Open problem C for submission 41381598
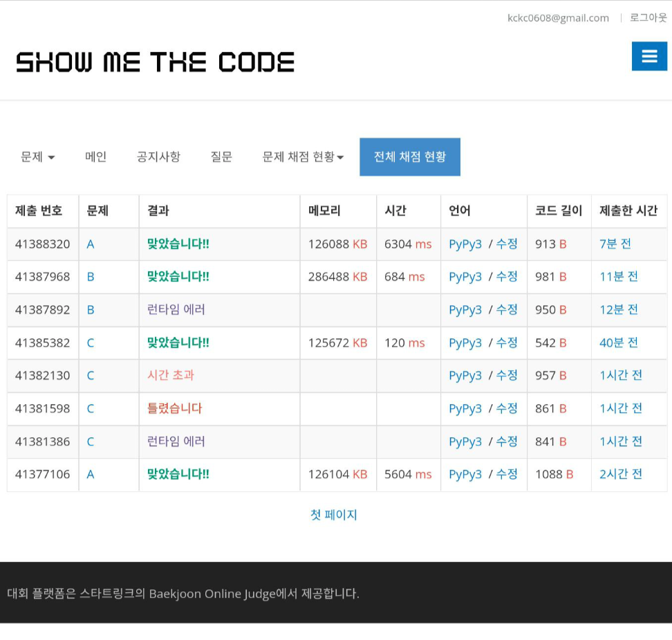This screenshot has width=672, height=640. (x=91, y=408)
